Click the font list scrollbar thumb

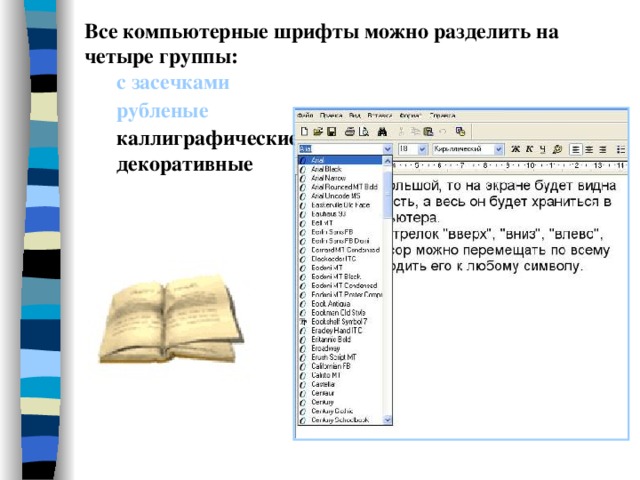tap(387, 195)
